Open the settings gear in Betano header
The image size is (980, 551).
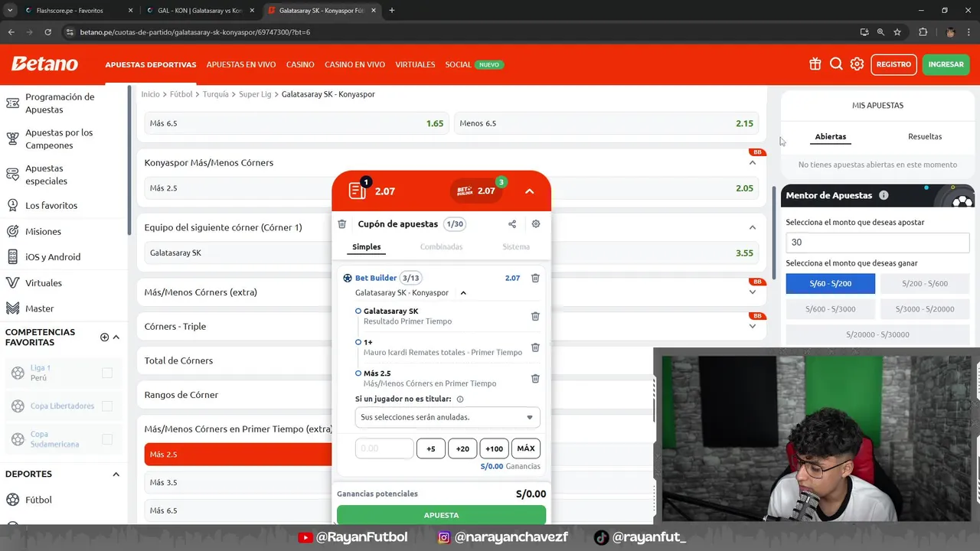(857, 64)
